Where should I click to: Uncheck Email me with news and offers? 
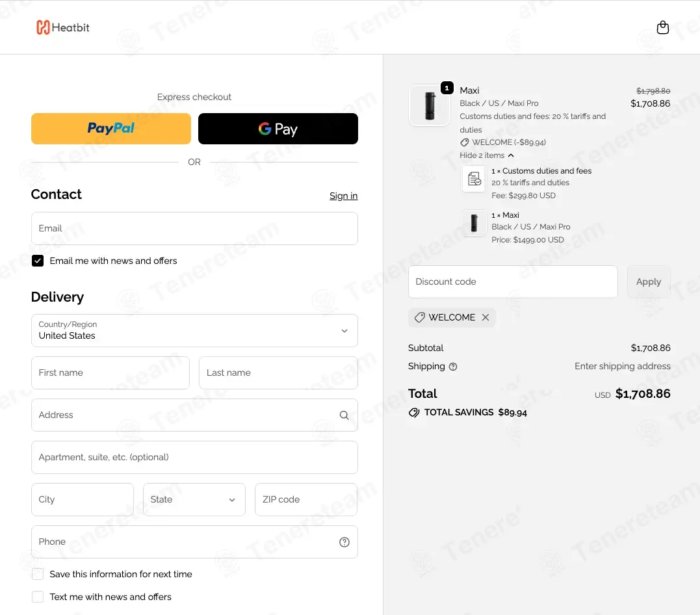tap(38, 261)
